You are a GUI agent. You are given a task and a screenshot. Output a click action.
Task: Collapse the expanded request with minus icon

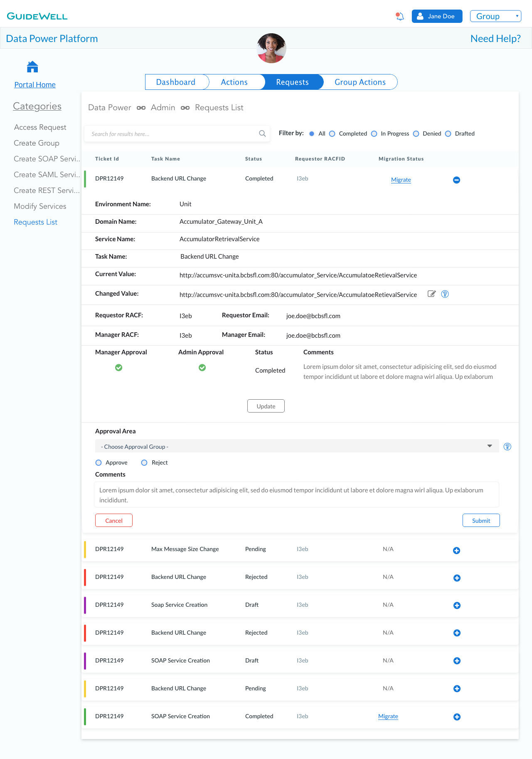pos(456,180)
